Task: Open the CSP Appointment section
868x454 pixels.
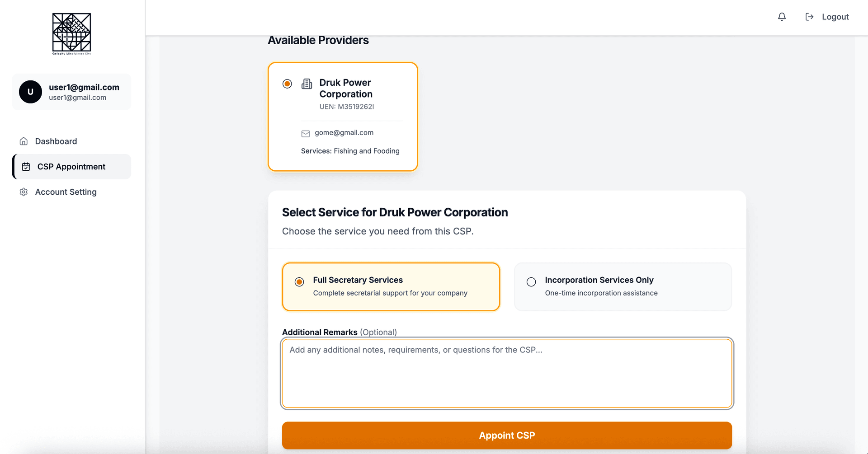Action: coord(71,166)
